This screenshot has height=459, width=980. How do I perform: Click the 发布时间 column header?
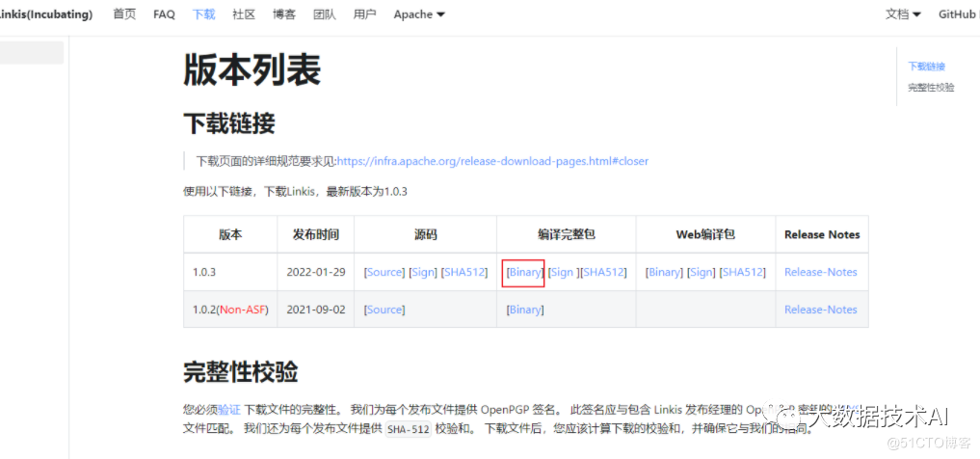coord(316,234)
